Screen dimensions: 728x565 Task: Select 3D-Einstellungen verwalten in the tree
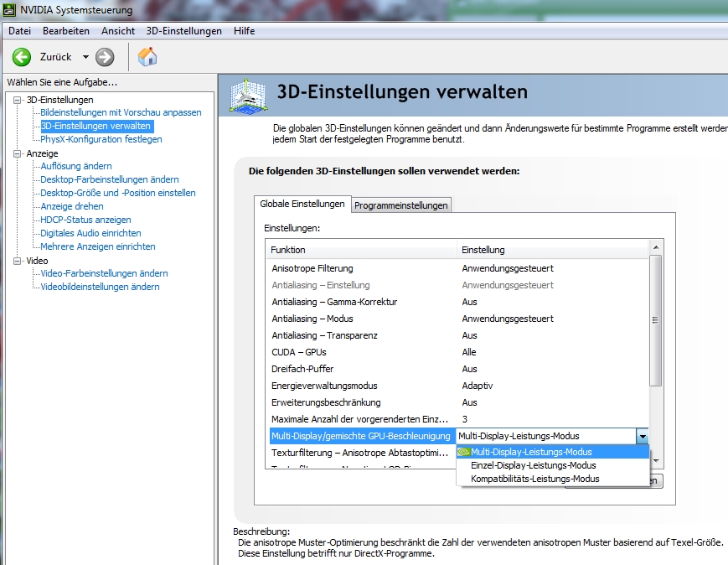coord(96,126)
